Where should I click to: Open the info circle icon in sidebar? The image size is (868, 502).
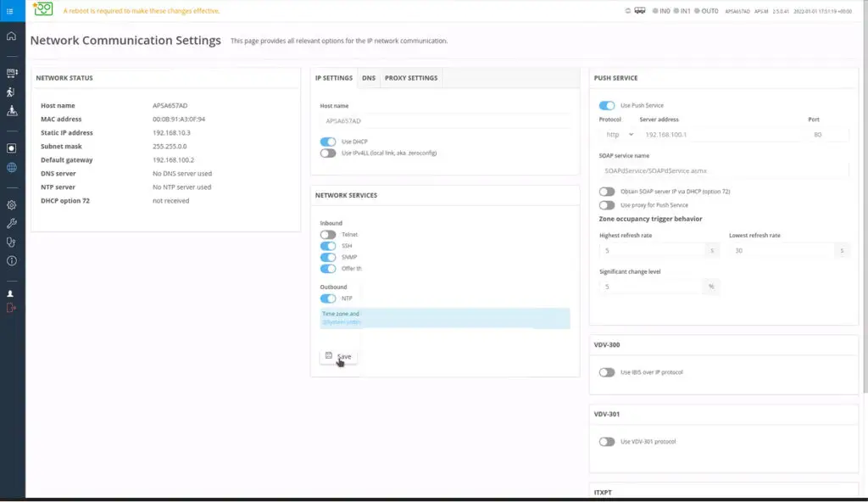tap(11, 261)
